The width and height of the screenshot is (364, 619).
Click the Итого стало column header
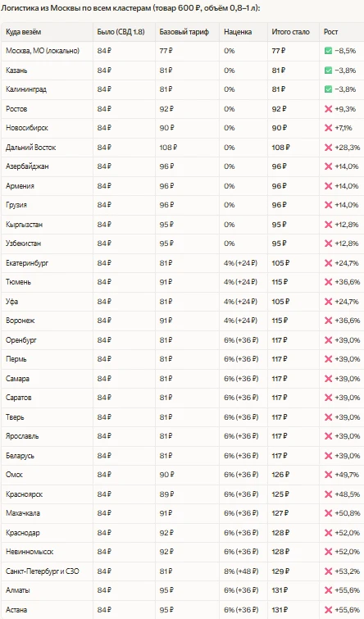point(290,32)
